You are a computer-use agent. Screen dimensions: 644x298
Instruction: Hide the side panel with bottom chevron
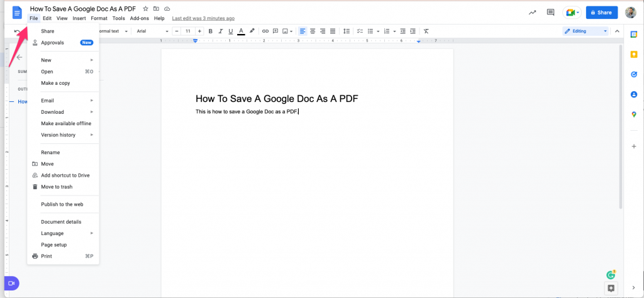point(634,287)
